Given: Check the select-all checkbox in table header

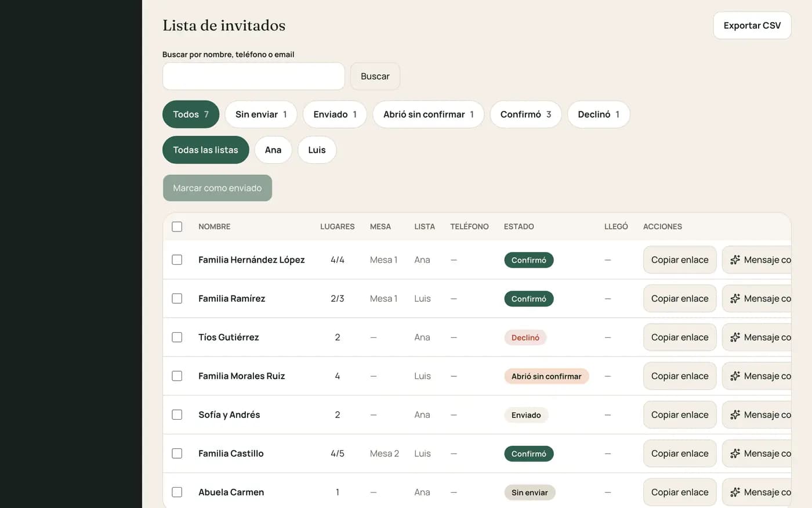Looking at the screenshot, I should 177,226.
